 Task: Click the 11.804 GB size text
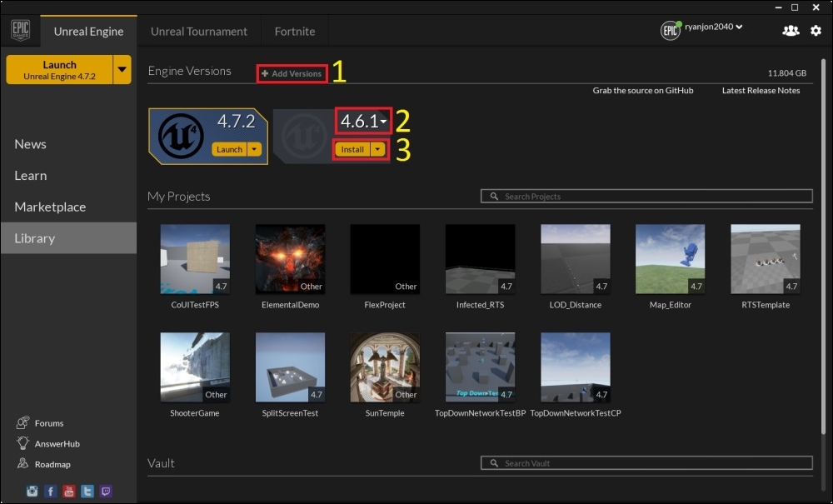point(787,73)
